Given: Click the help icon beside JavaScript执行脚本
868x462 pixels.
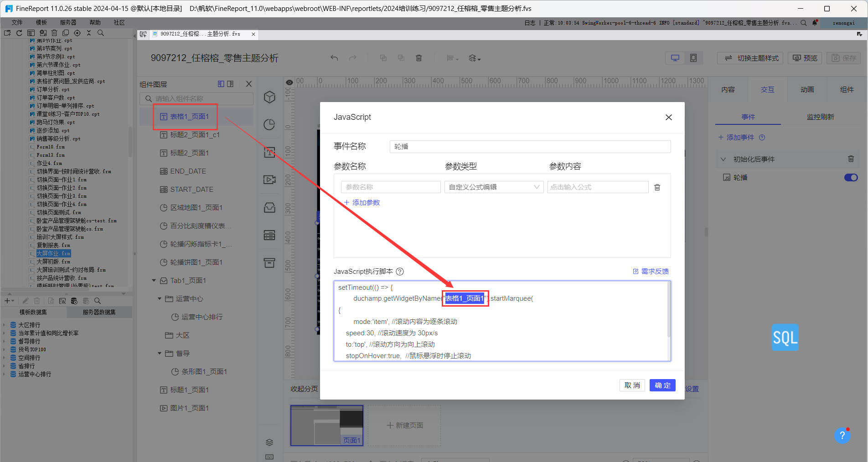Looking at the screenshot, I should [x=400, y=272].
